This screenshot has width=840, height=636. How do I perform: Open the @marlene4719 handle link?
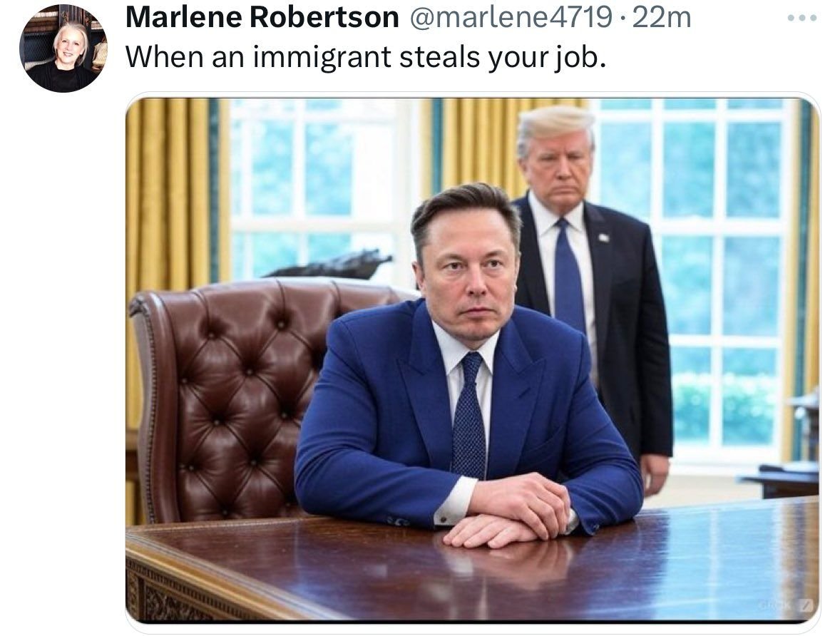click(511, 18)
